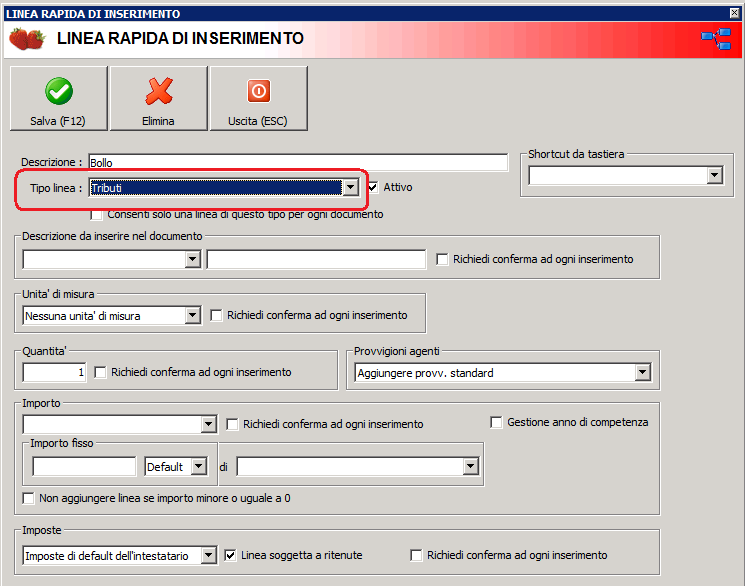The image size is (745, 586).
Task: Click the Importo fisso amount field
Action: [x=84, y=466]
